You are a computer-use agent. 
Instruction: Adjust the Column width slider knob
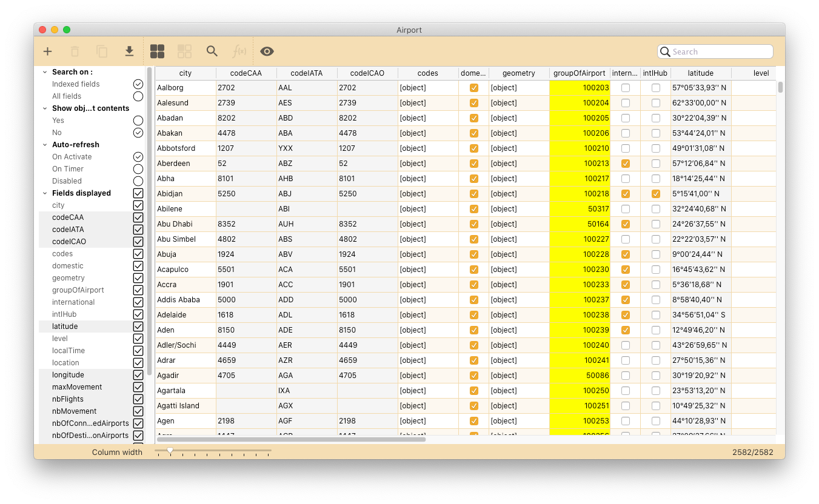(170, 450)
